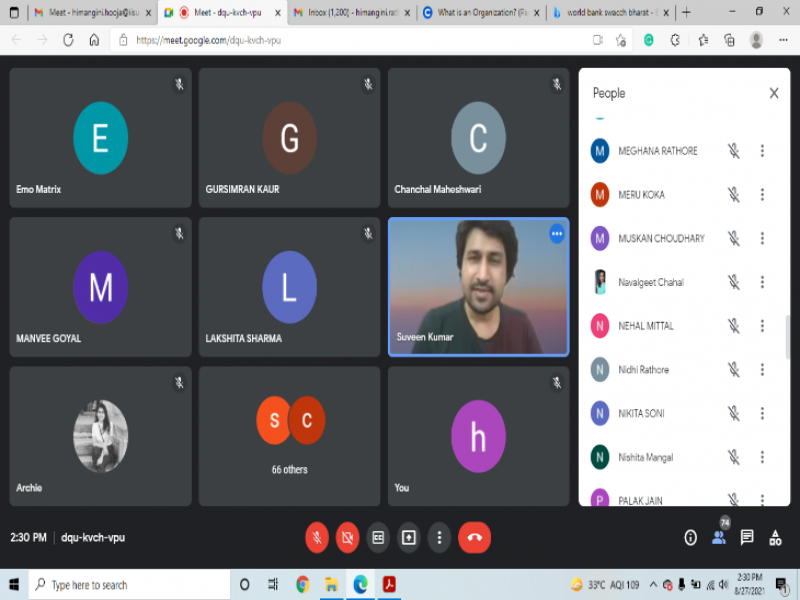
Task: Open more actions for NIKITA SONI
Action: coord(762,413)
